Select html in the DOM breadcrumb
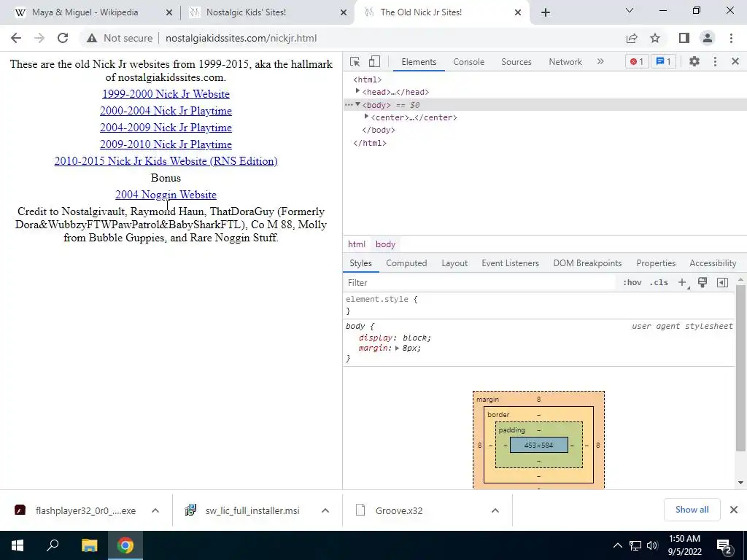This screenshot has width=747, height=560. (356, 244)
